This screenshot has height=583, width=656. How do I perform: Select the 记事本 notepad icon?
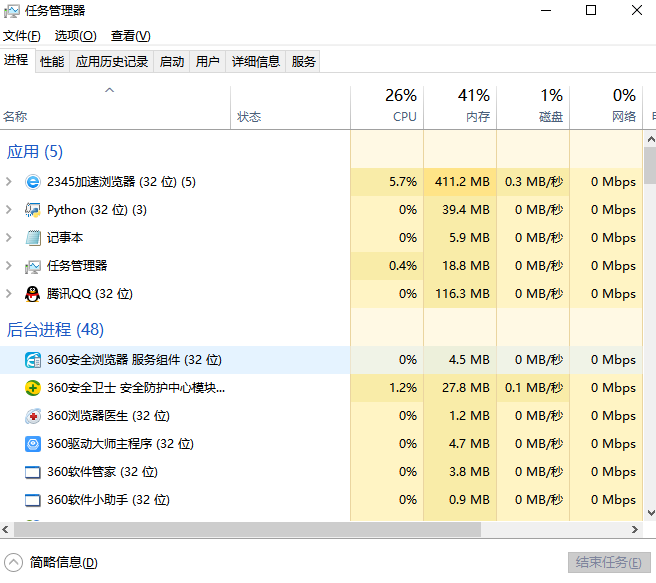pos(33,238)
